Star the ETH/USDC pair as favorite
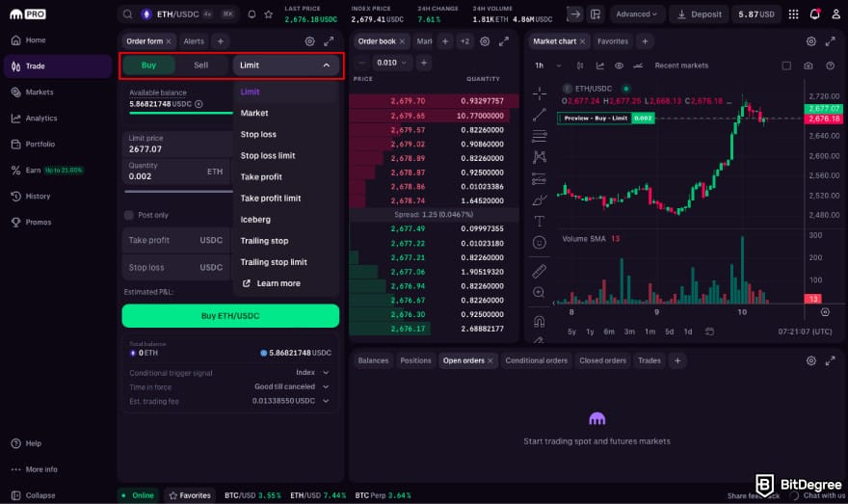Viewport: 848px width, 504px height. 268,14
